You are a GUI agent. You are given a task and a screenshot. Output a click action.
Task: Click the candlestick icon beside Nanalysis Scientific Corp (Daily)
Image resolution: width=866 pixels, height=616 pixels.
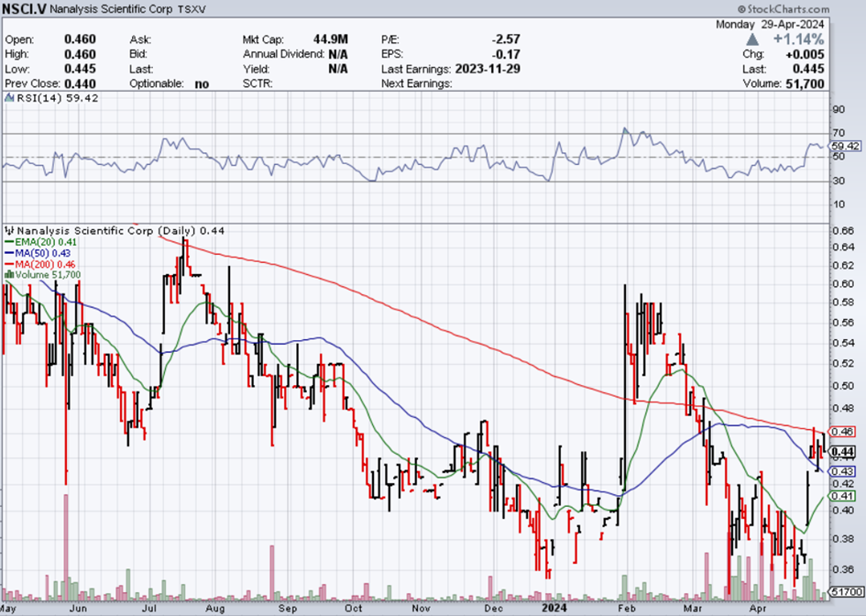pos(9,230)
